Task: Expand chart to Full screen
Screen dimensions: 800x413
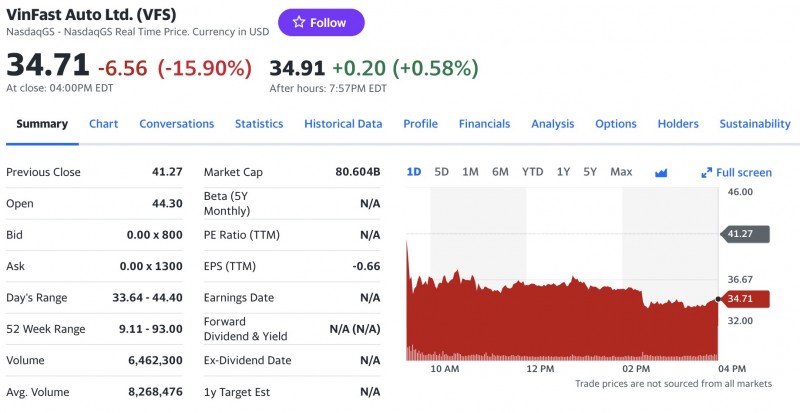Action: [737, 172]
